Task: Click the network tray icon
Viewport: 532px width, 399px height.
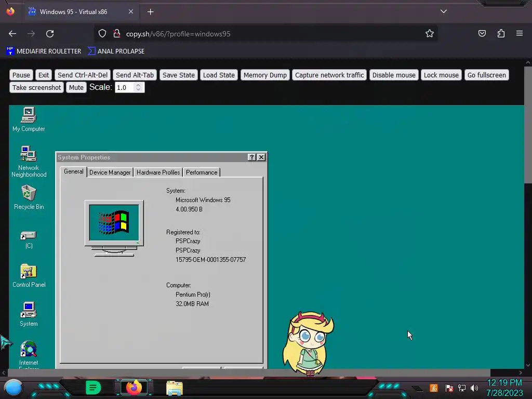Action: (461, 388)
